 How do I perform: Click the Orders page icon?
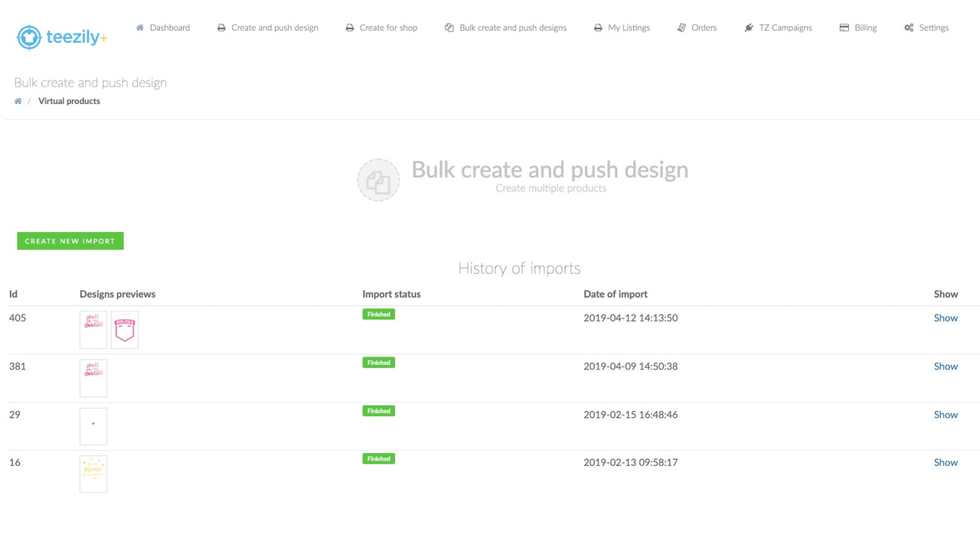pyautogui.click(x=681, y=27)
